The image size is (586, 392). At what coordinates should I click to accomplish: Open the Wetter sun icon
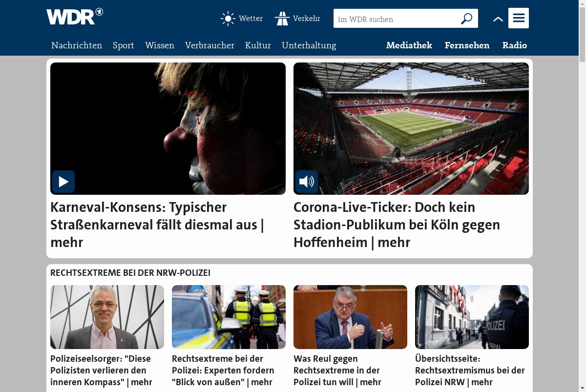pyautogui.click(x=228, y=19)
